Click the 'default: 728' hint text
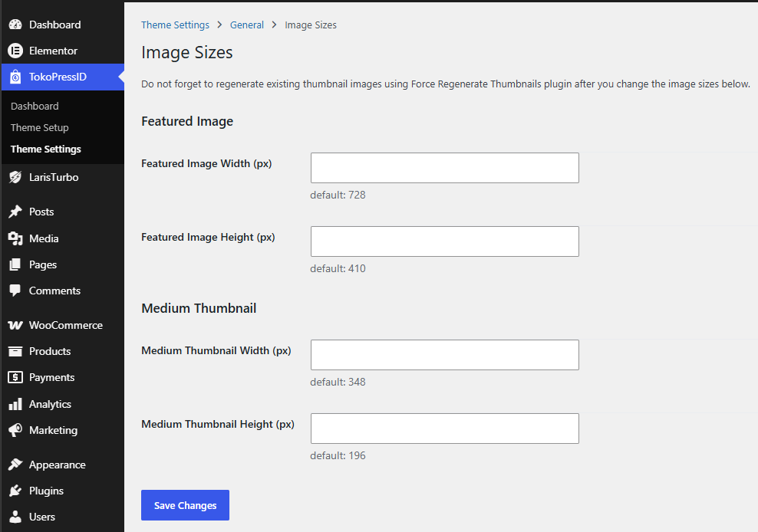This screenshot has width=758, height=532. pyautogui.click(x=338, y=195)
